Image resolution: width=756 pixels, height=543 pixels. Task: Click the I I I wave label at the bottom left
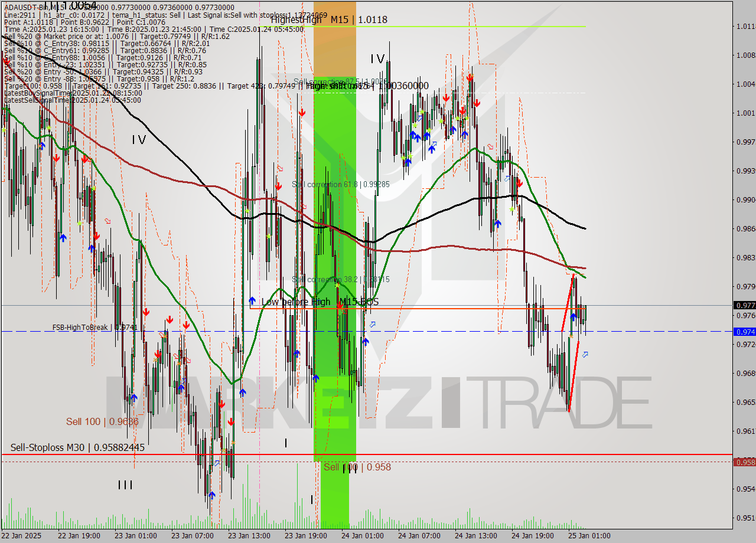(x=125, y=485)
